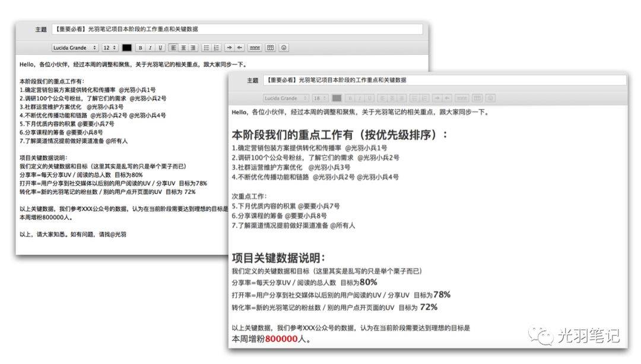
Task: Click subject field of the front email window
Action: [x=445, y=80]
